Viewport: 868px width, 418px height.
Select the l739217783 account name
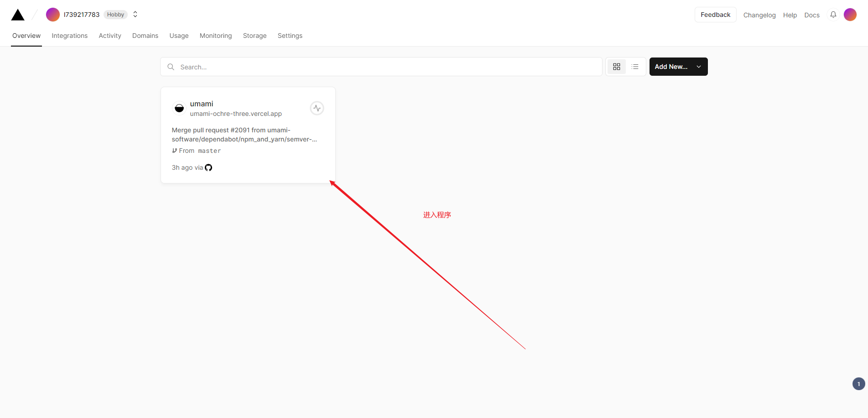pyautogui.click(x=82, y=15)
